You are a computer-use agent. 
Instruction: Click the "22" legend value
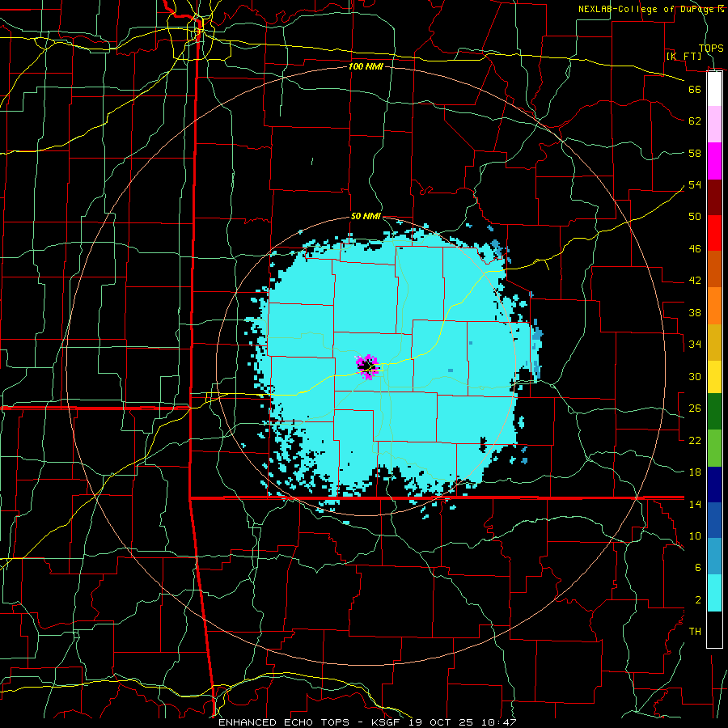click(x=695, y=440)
